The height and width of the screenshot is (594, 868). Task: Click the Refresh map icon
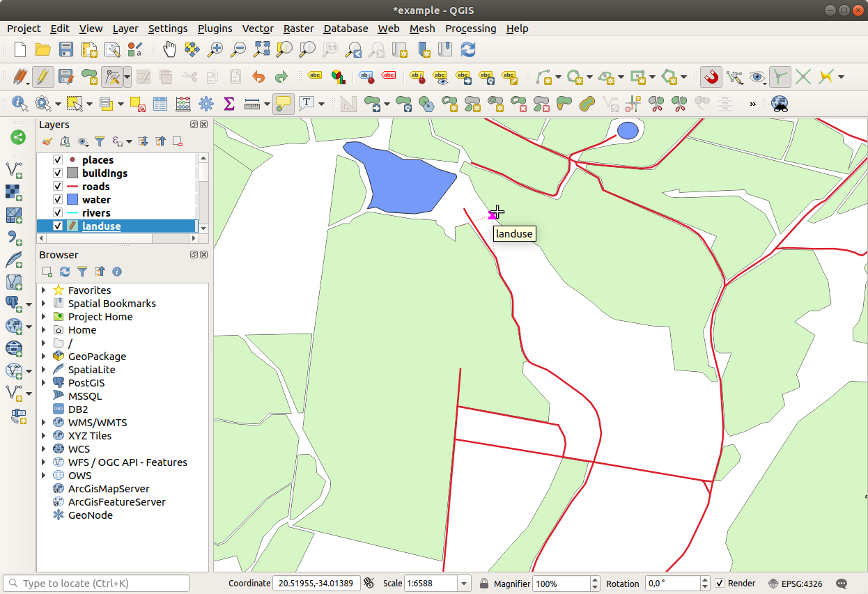pyautogui.click(x=468, y=49)
